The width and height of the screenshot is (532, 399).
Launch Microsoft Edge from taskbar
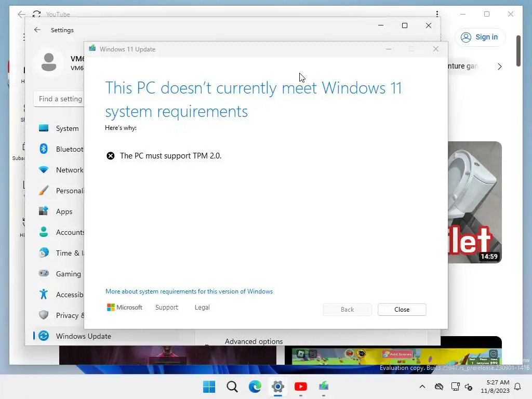point(255,387)
